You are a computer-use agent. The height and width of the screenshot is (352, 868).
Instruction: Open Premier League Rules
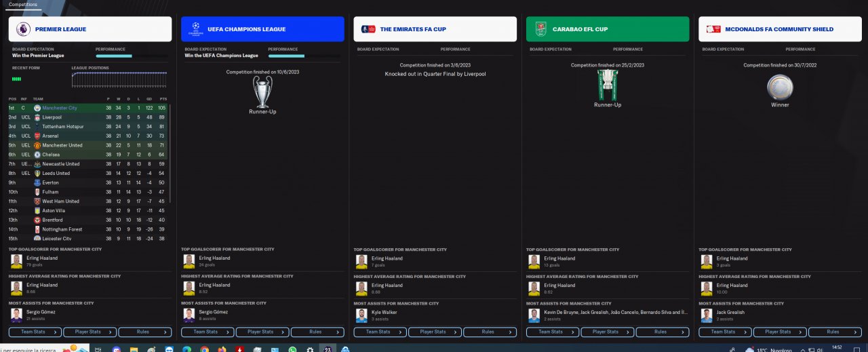pyautogui.click(x=145, y=332)
